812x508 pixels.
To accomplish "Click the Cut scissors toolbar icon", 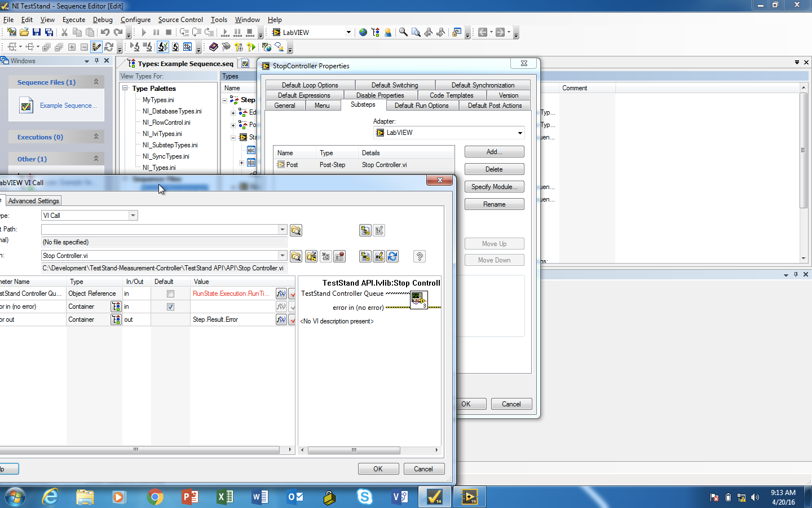I will point(64,32).
